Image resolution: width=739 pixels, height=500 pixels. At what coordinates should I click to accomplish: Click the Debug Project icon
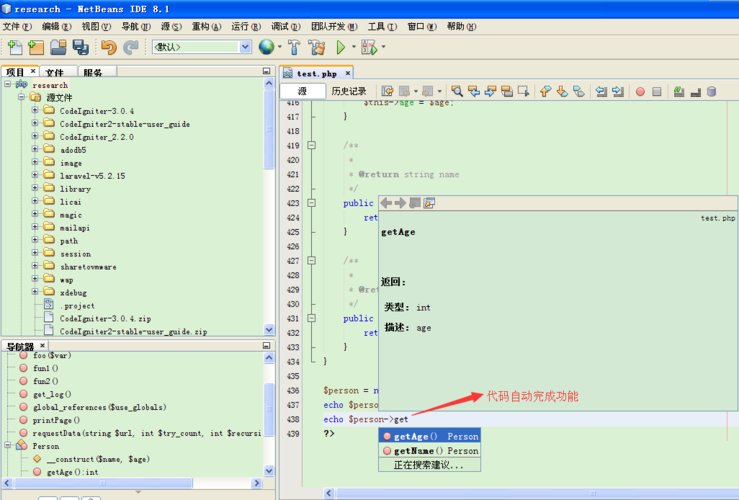point(369,47)
